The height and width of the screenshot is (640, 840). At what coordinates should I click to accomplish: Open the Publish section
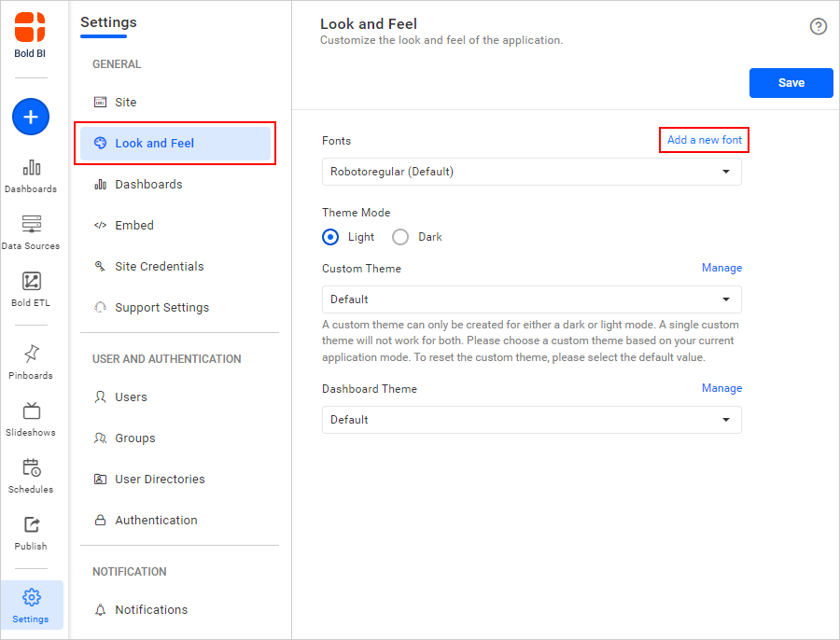[31, 534]
